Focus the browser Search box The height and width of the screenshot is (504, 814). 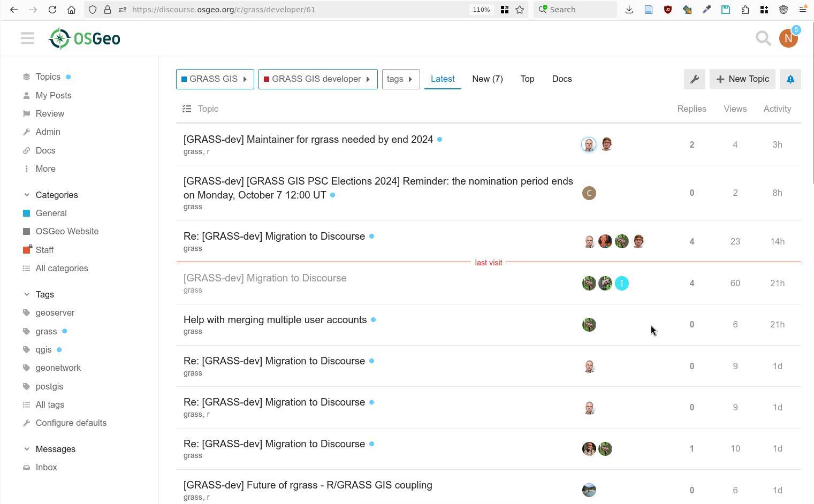(x=575, y=10)
